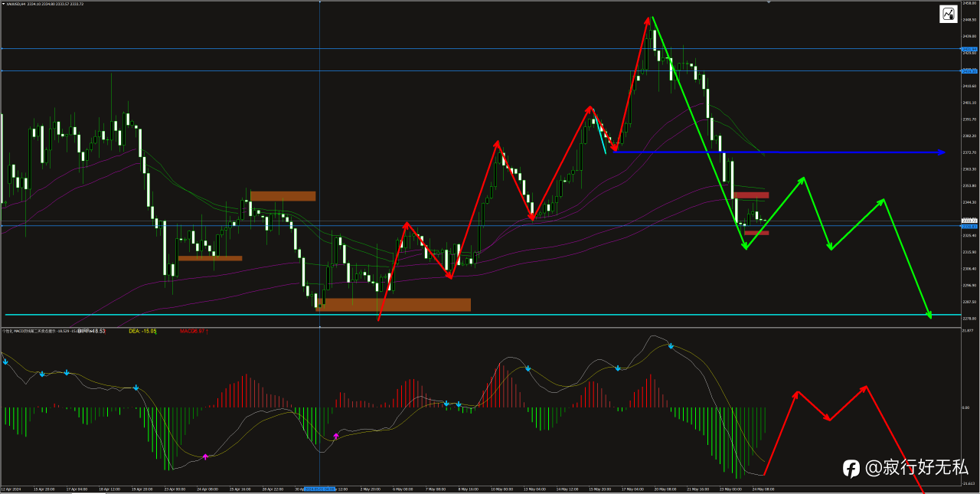980x494 pixels.
Task: Select the cyan horizontal support line
Action: tap(482, 315)
